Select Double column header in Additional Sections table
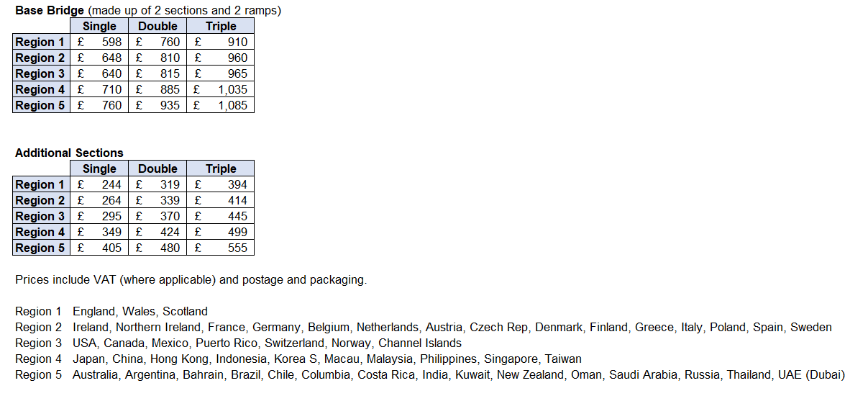The width and height of the screenshot is (868, 396). [x=157, y=168]
